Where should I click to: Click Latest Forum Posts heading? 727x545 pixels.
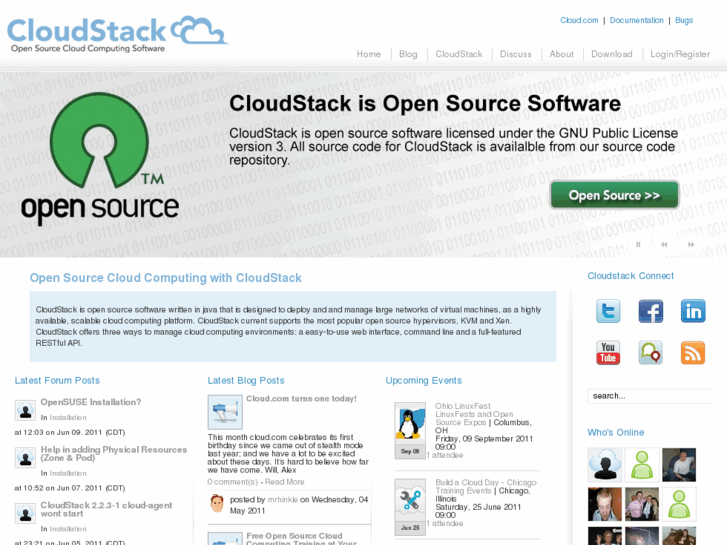click(x=57, y=380)
